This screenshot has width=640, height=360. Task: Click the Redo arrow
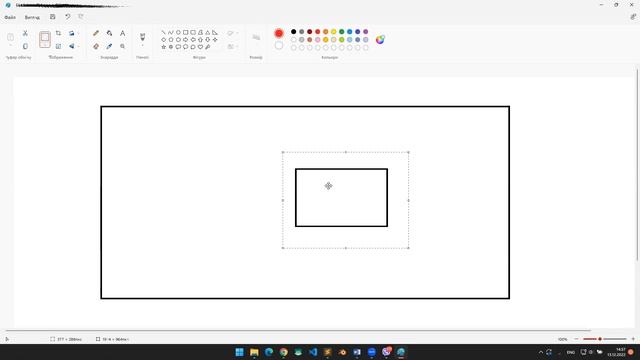coord(81,17)
